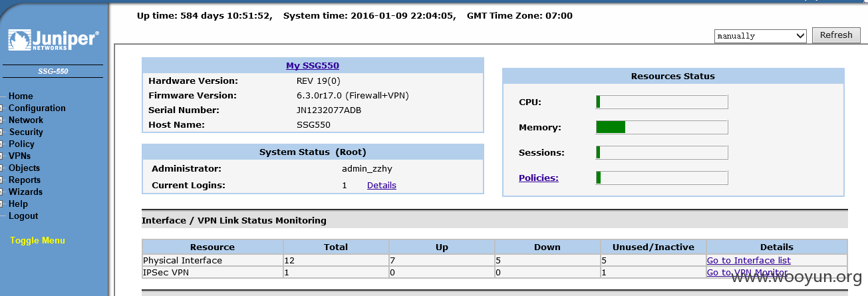Select the Physical Interface total value 12
Viewport: 868px width, 296px height.
click(289, 260)
